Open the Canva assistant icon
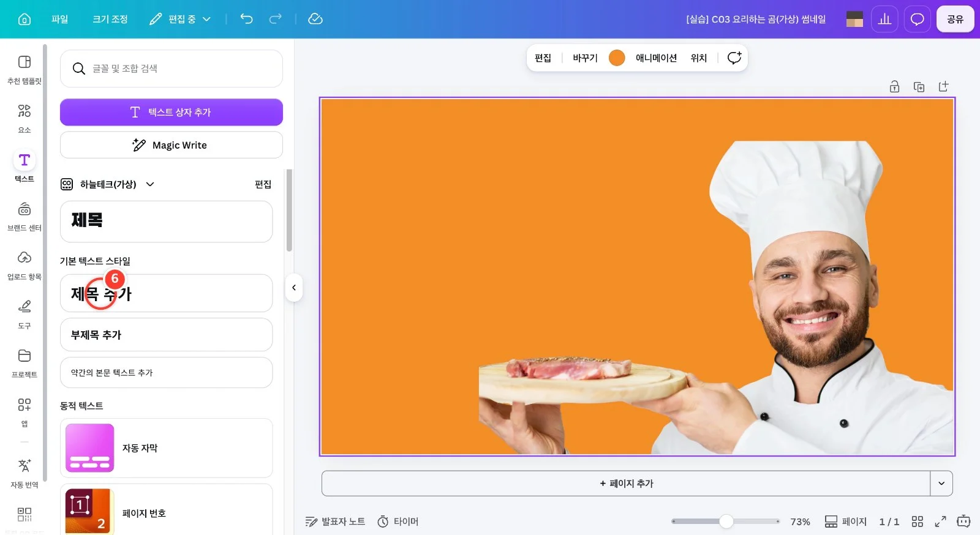Viewport: 980px width, 535px height. 963,522
